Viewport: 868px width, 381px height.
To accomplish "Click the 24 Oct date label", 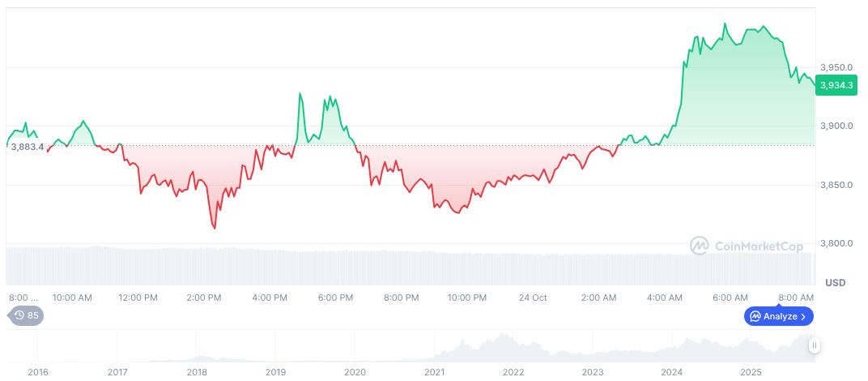I will [533, 298].
